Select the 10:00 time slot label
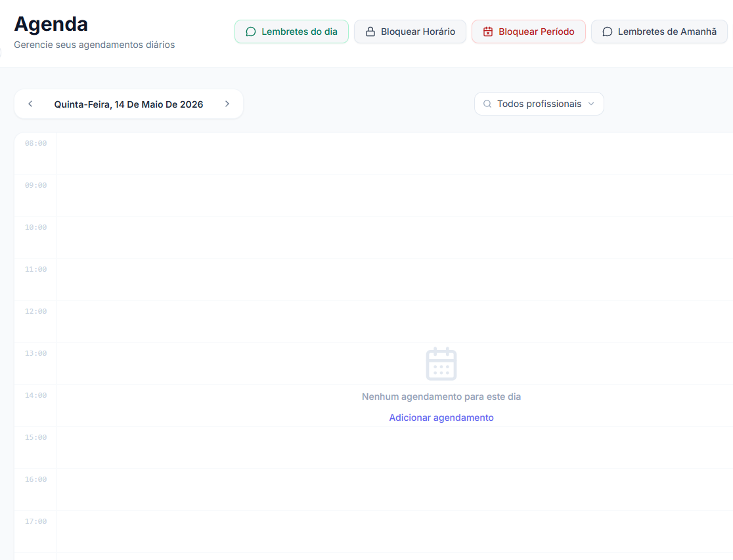Screen dimensions: 733x560 click(36, 228)
